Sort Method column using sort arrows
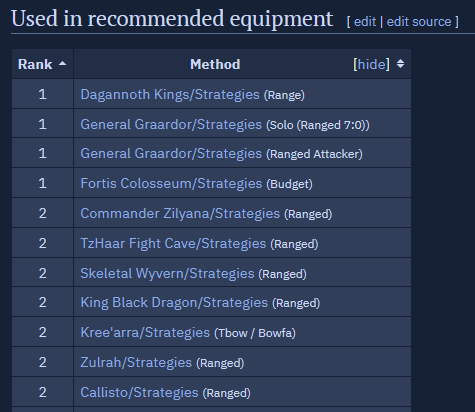475x412 pixels. [x=400, y=64]
